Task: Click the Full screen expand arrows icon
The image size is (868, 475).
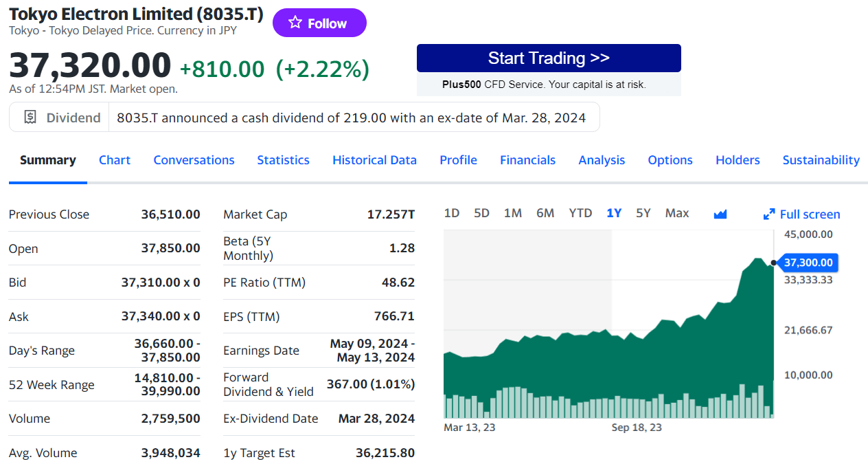Action: (769, 214)
